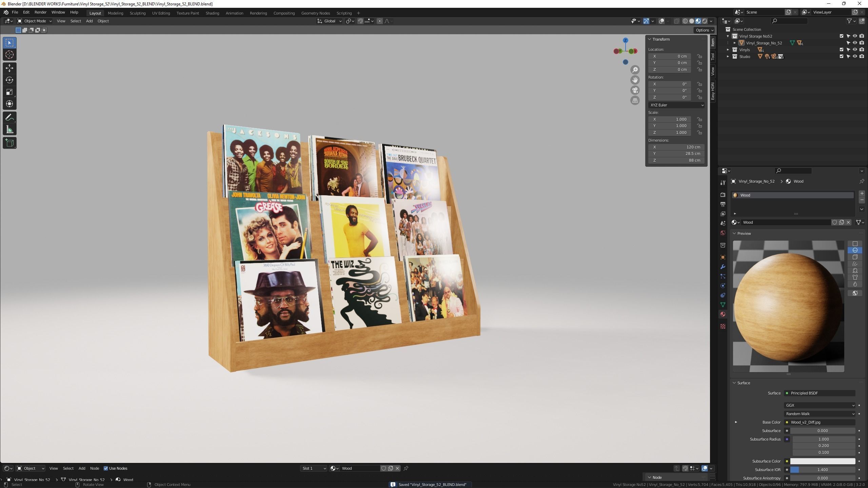This screenshot has height=488, width=868.
Task: Switch perspective/orthographic grid icon
Action: tap(635, 100)
